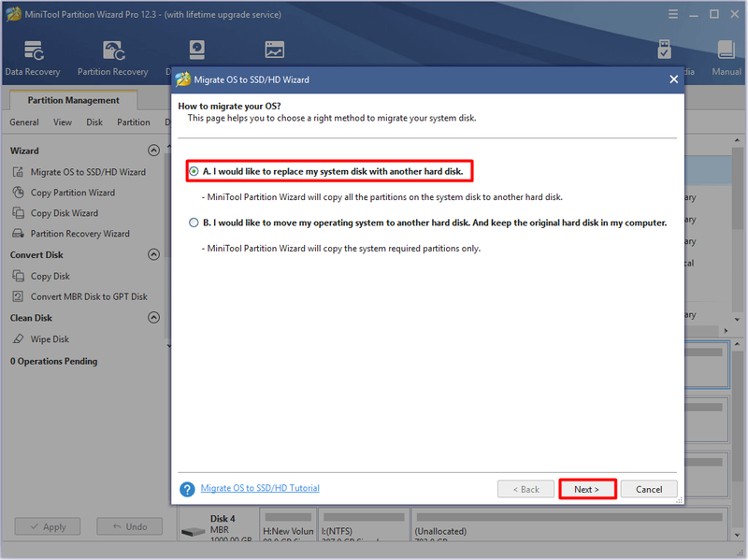The width and height of the screenshot is (748, 560).
Task: Click the disabled Back button
Action: (525, 489)
